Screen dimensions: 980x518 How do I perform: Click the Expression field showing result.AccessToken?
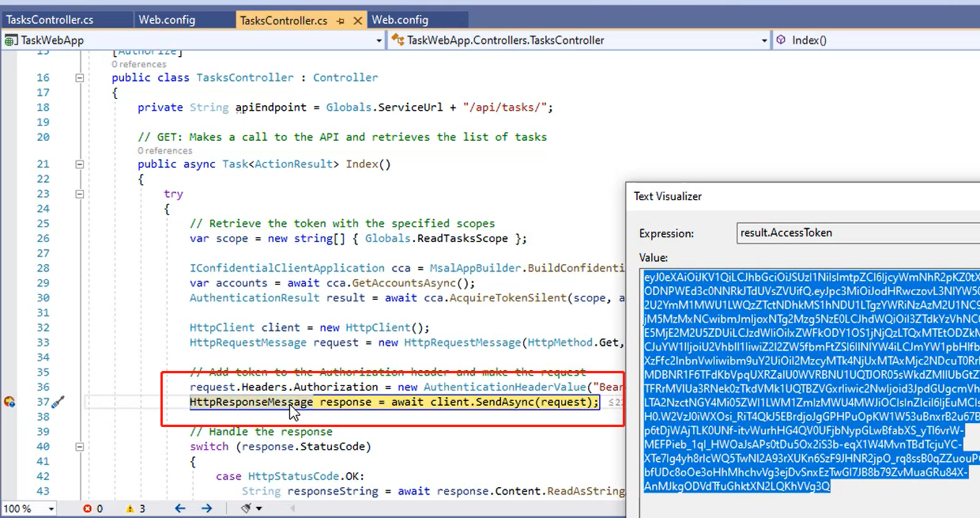click(857, 233)
